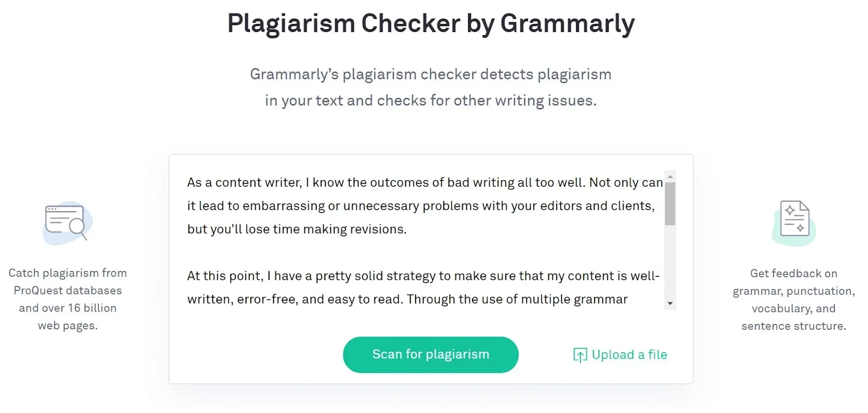
Task: Open the Upload a file link
Action: 629,355
